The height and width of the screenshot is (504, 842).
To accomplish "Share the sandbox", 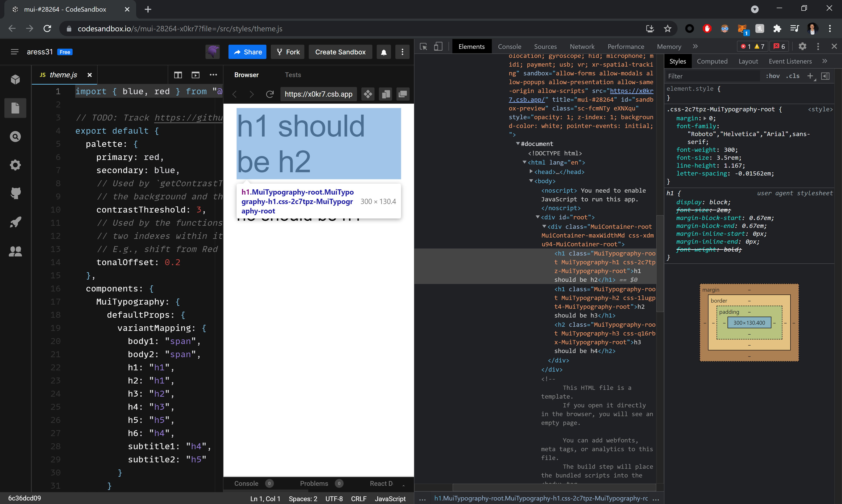I will coord(247,52).
